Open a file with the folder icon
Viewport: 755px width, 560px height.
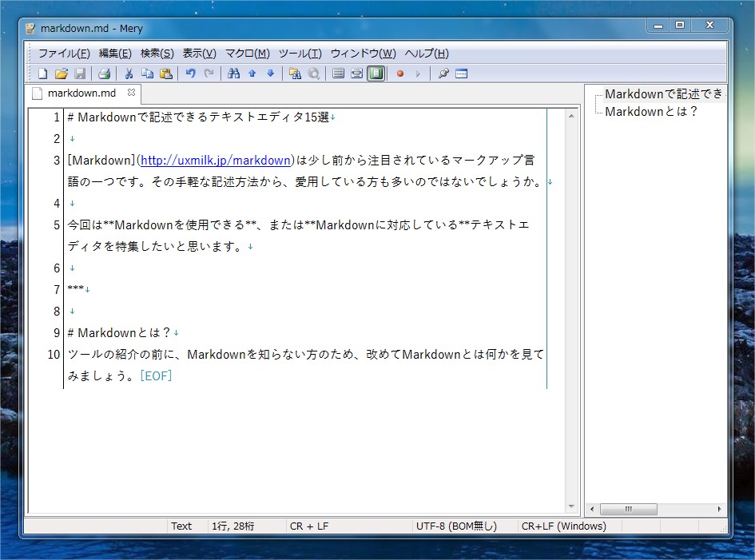[x=62, y=73]
